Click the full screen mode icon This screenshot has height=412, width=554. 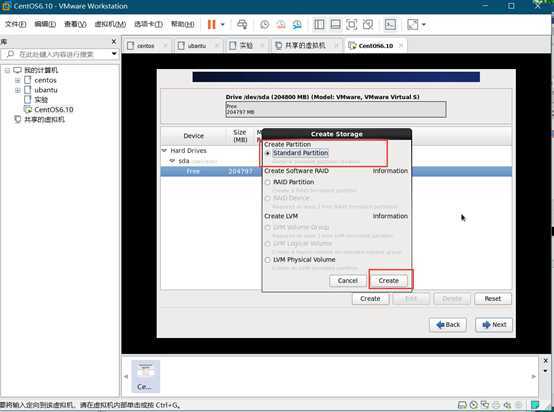click(x=352, y=24)
